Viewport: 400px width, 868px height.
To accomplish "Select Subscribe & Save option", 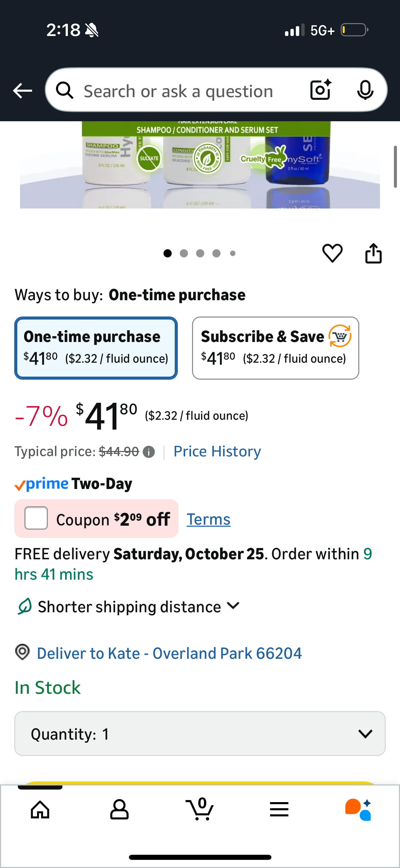I will pos(275,348).
